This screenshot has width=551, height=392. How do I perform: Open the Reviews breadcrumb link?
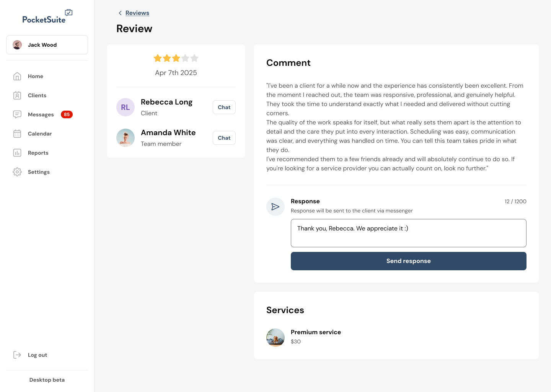137,13
